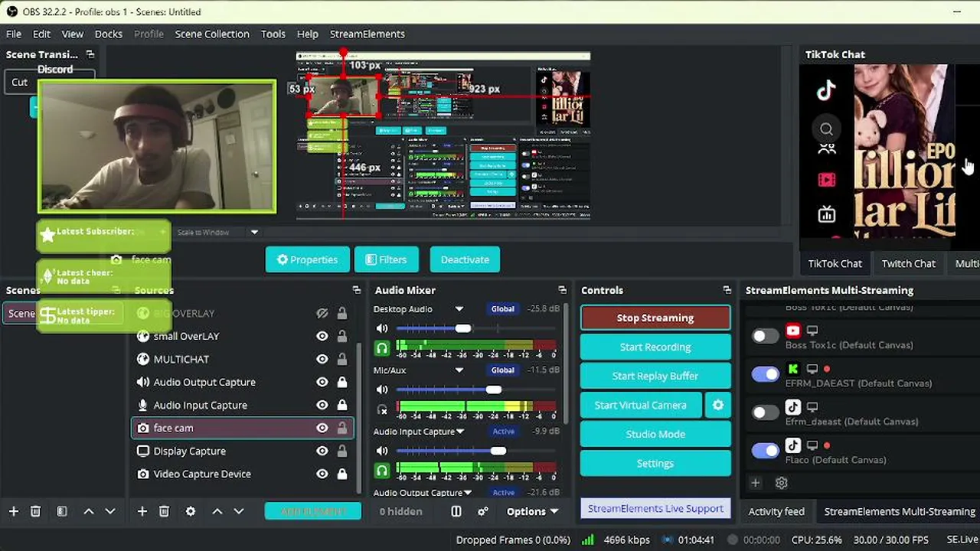Viewport: 980px width, 551px height.
Task: Hide the small OverLAY source
Action: 322,336
